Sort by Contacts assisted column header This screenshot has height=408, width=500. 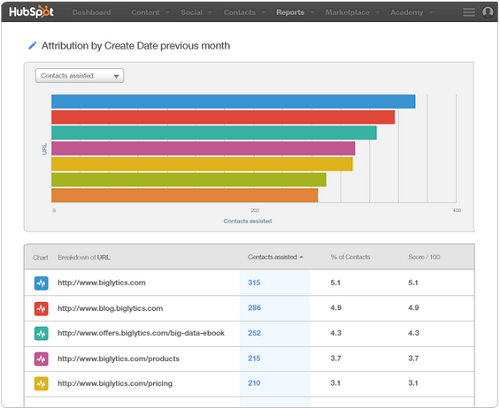[275, 257]
